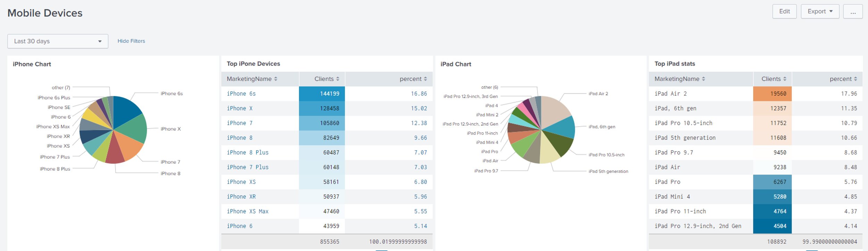Screen dimensions: 868x251
Task: Select the iPad Pro 11-inch table row
Action: click(680, 211)
